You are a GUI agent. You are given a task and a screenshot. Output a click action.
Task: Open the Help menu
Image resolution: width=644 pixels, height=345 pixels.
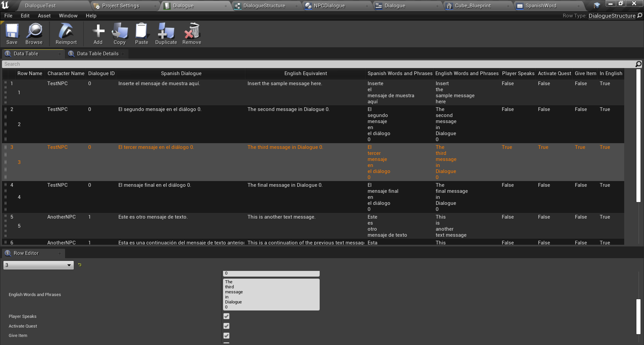coord(91,16)
